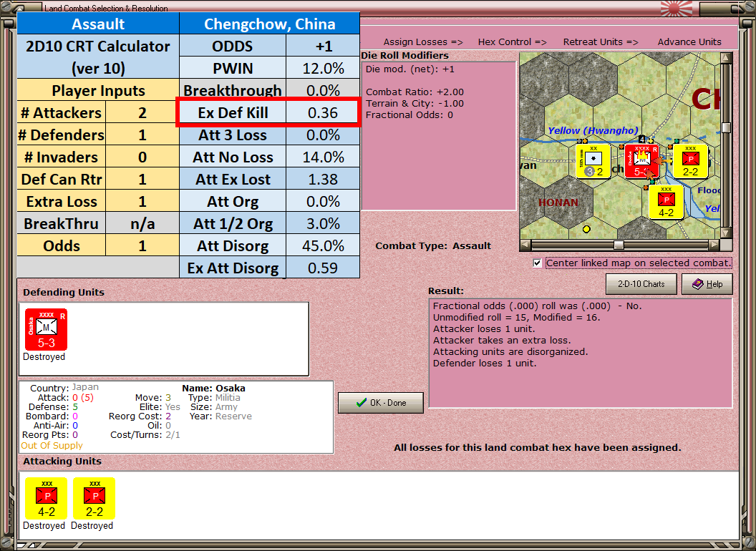Click the # Invaders value cell
This screenshot has height=551, width=756.
142,157
